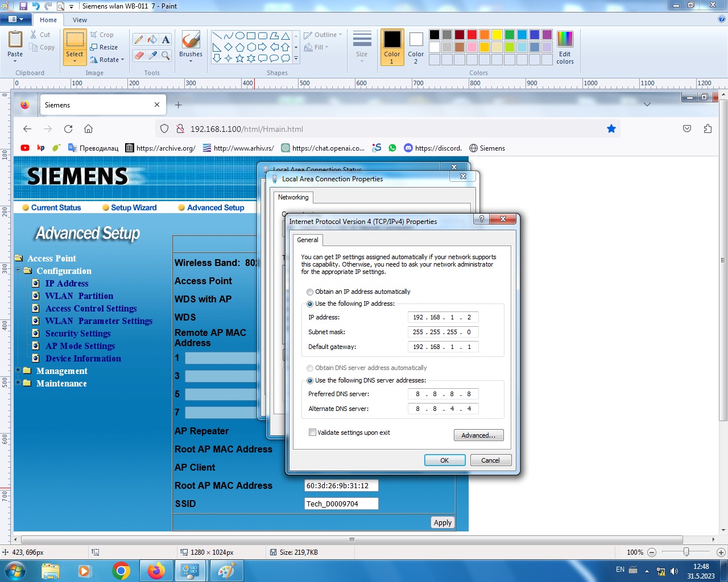Click the pictured Advanced... button
The width and height of the screenshot is (728, 582).
click(478, 435)
